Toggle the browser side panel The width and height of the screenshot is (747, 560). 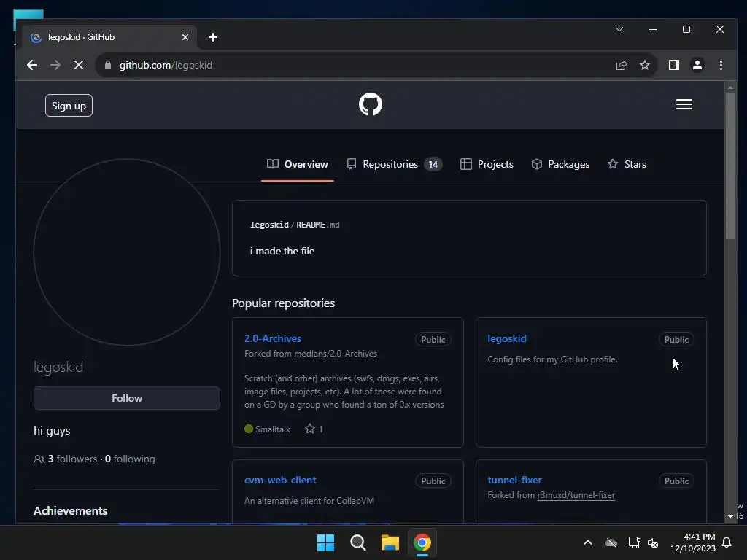(x=673, y=65)
